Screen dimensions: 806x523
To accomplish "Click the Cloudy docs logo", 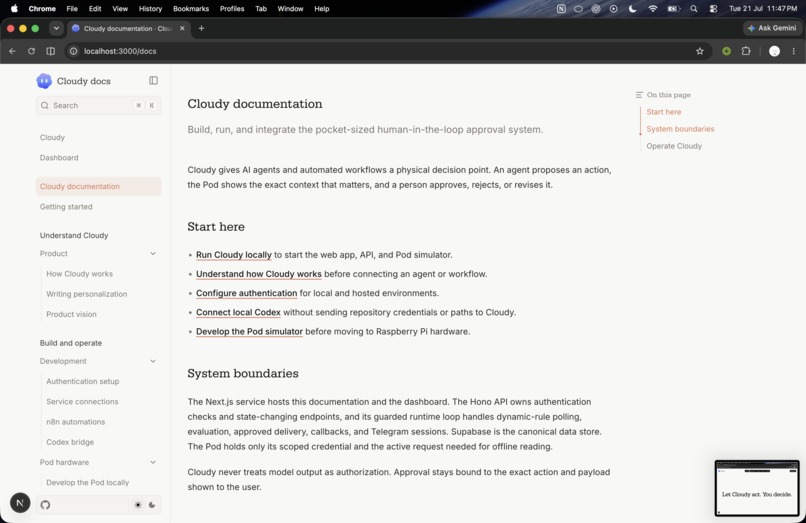I will tap(44, 81).
